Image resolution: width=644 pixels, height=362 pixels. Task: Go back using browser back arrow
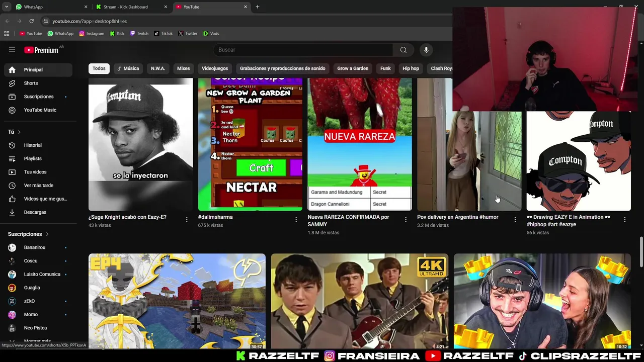coord(7,21)
